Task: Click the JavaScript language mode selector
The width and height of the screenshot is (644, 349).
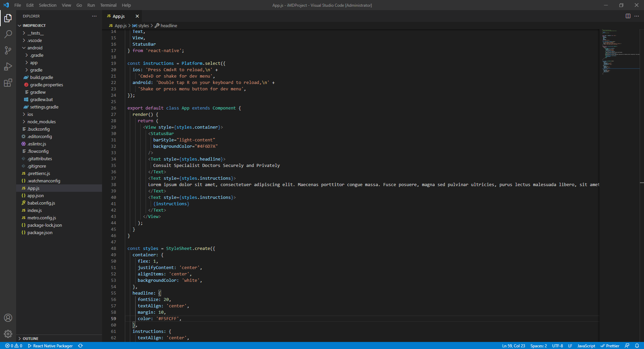Action: [x=586, y=346]
